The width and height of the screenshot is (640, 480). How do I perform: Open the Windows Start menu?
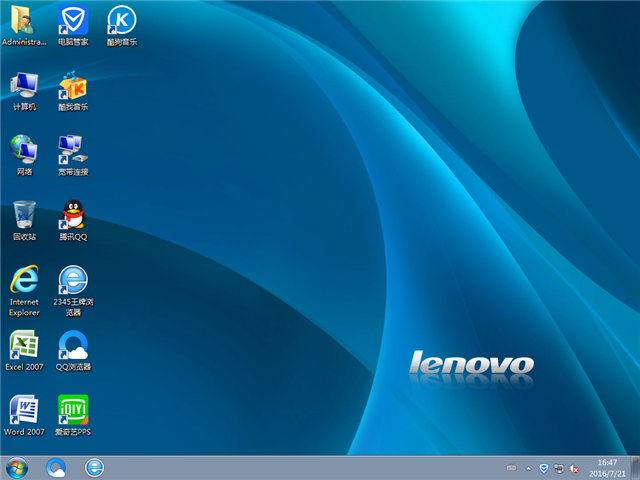17,467
